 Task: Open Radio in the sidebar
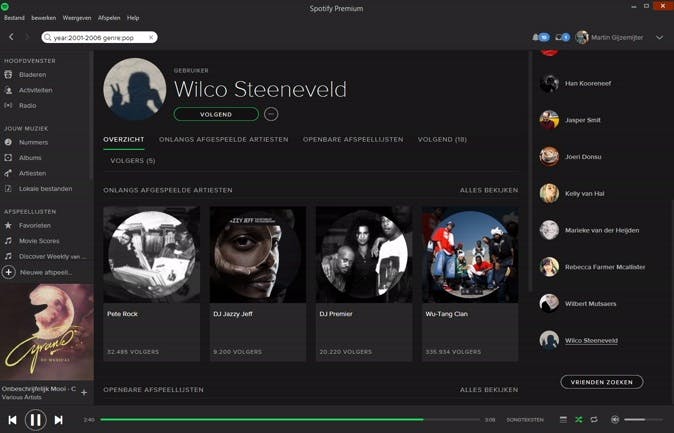pyautogui.click(x=28, y=106)
